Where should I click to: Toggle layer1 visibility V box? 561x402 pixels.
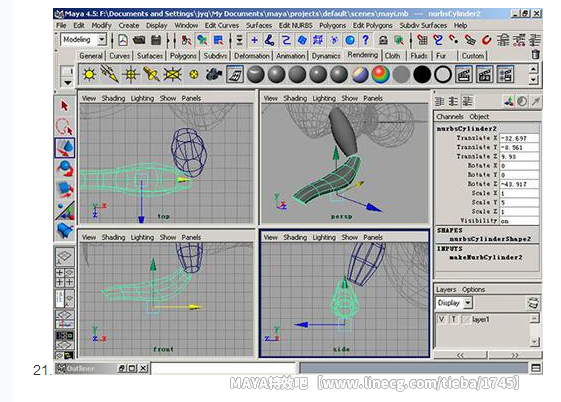tap(441, 319)
